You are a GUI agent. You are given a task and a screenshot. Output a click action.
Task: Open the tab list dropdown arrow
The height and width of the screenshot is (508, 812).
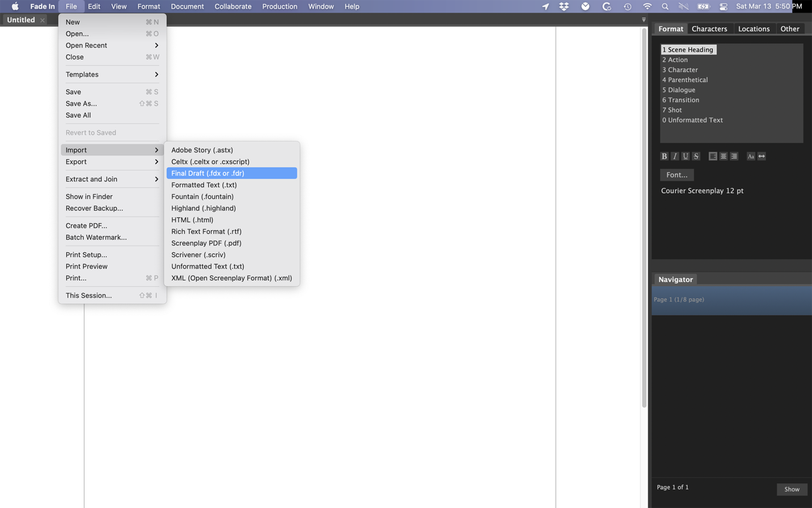(643, 20)
